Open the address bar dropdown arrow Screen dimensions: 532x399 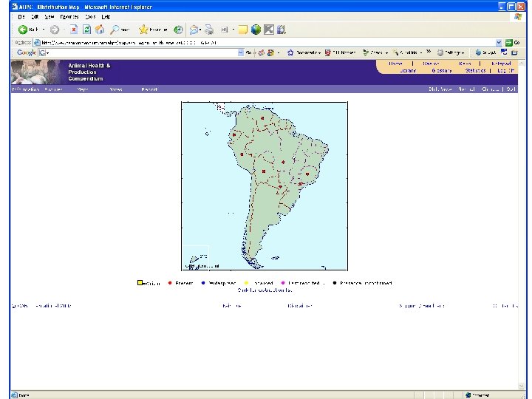(x=499, y=43)
